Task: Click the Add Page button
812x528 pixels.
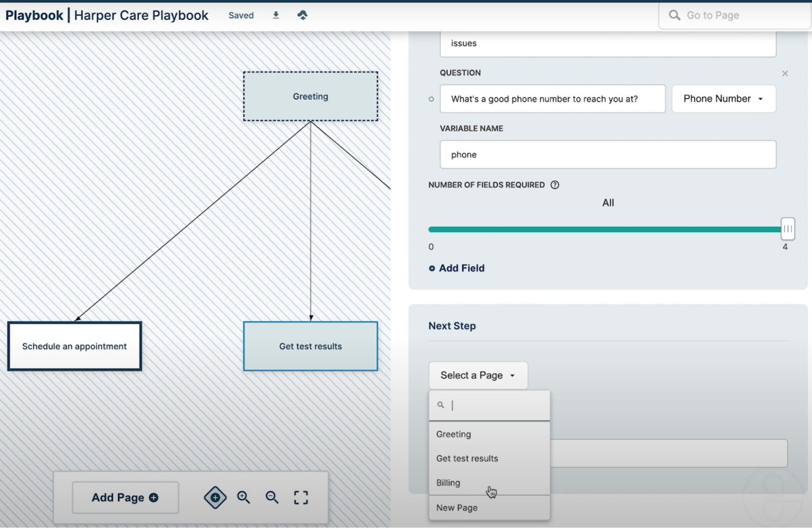Action: click(x=125, y=497)
